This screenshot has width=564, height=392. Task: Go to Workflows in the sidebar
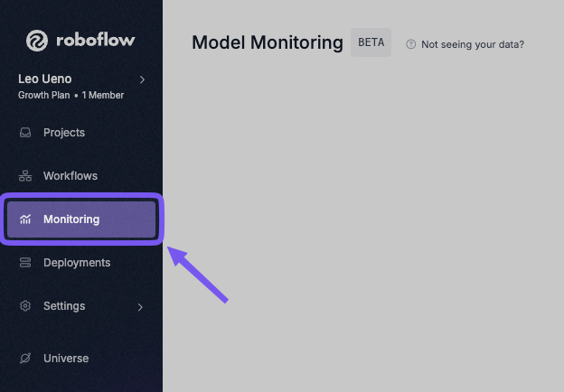[x=70, y=176]
